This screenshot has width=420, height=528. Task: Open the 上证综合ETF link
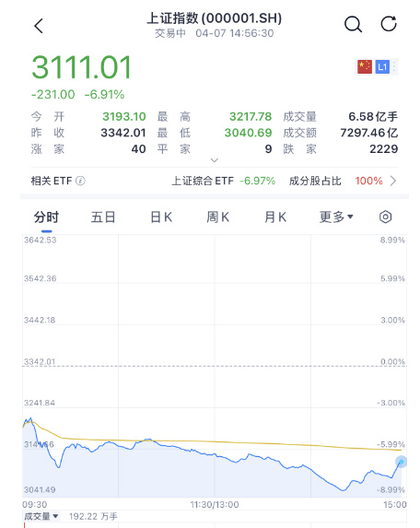pos(223,182)
